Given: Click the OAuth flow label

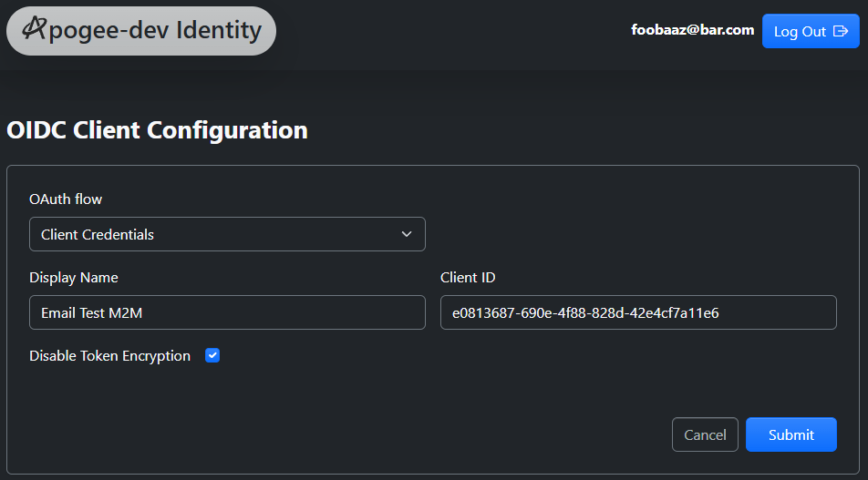Looking at the screenshot, I should click(66, 199).
